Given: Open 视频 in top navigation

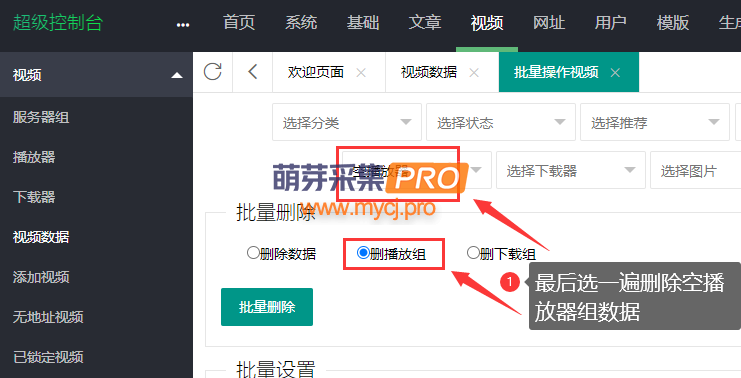Looking at the screenshot, I should tap(487, 23).
